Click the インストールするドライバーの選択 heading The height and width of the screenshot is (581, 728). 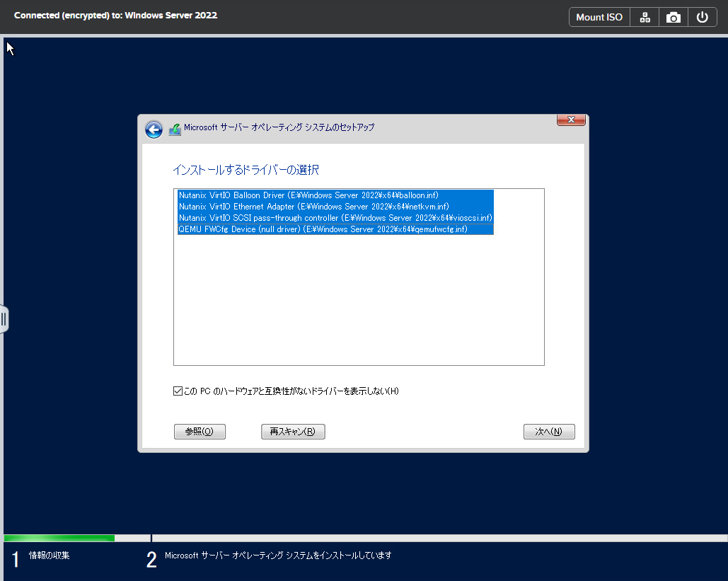point(245,170)
